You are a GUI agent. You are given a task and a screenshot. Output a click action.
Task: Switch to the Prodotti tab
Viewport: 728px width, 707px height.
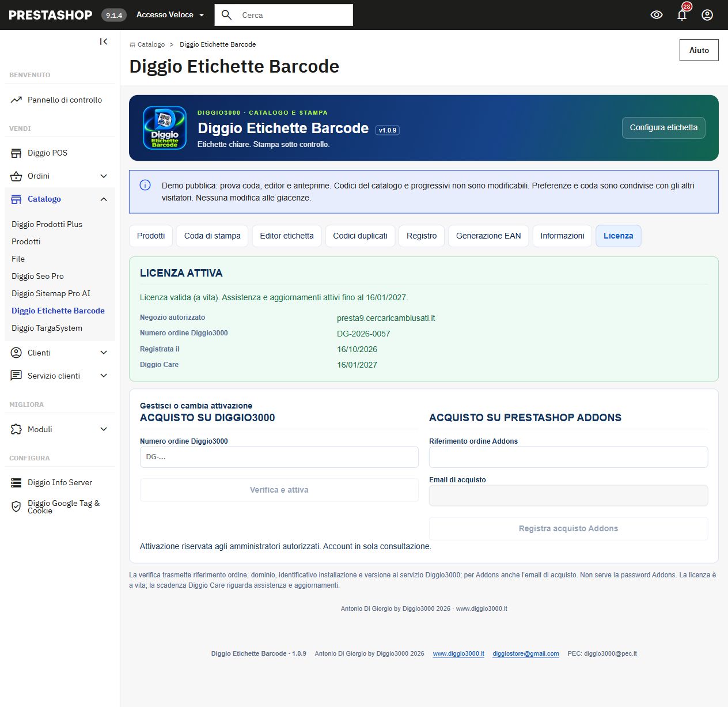[x=151, y=236]
